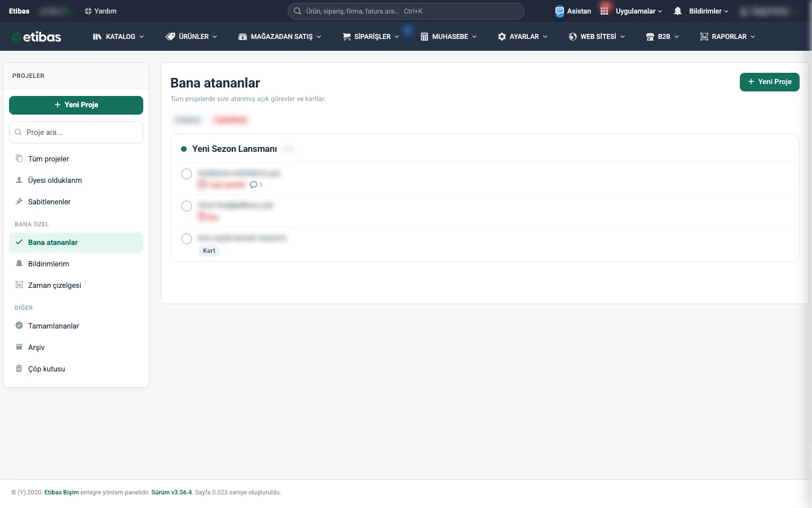Click the green dot beside Yeni Sezon Lansmanı
The image size is (812, 508).
click(x=184, y=149)
